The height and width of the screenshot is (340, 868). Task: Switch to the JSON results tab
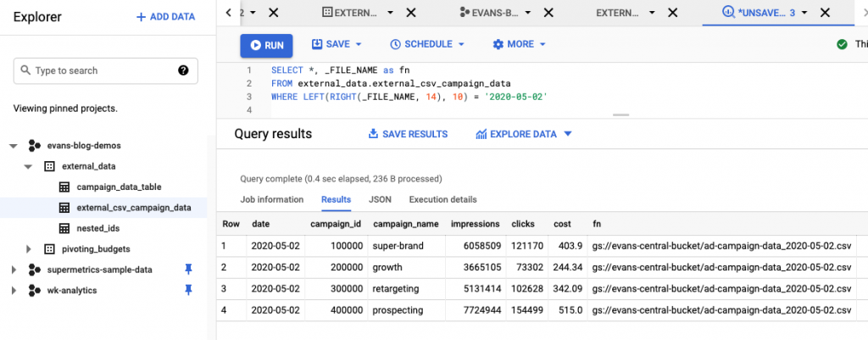pos(380,199)
